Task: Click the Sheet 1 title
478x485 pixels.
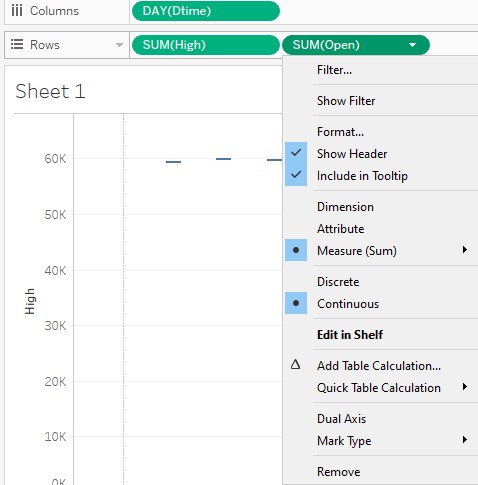Action: coord(50,91)
